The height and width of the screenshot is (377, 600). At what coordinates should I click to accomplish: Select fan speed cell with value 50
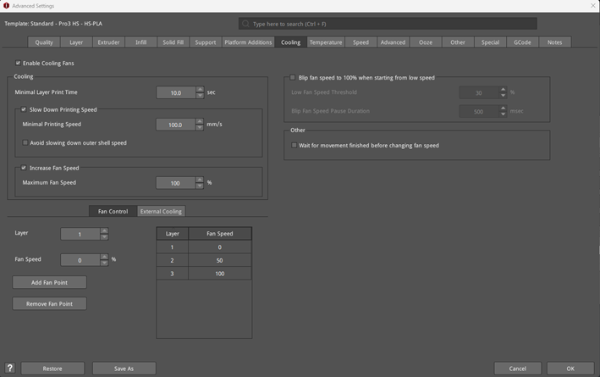[220, 260]
